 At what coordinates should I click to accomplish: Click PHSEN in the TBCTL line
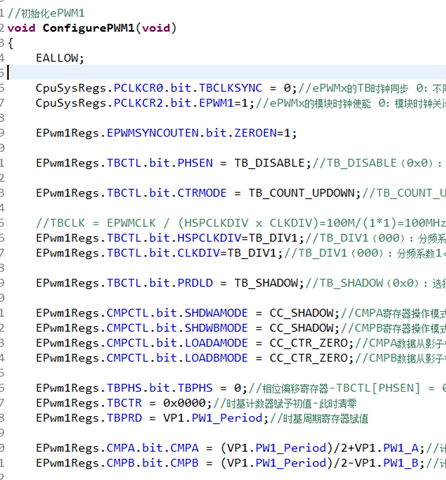tap(195, 163)
